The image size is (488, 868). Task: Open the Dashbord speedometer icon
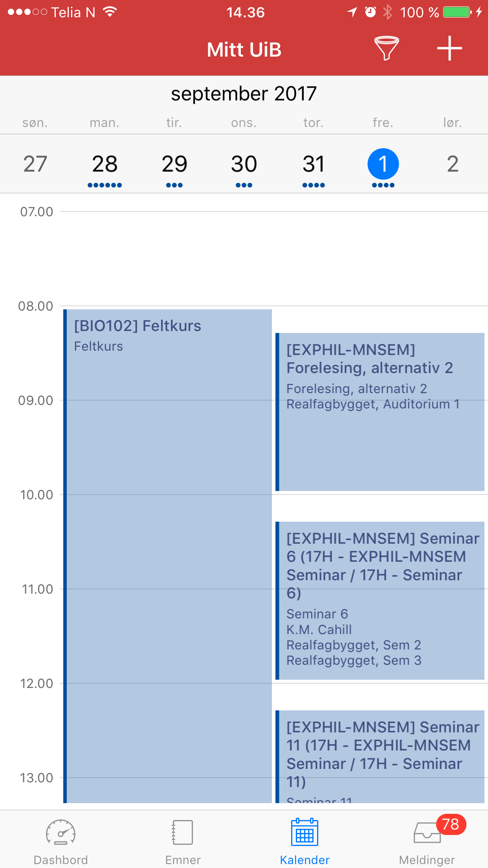pos(61,832)
